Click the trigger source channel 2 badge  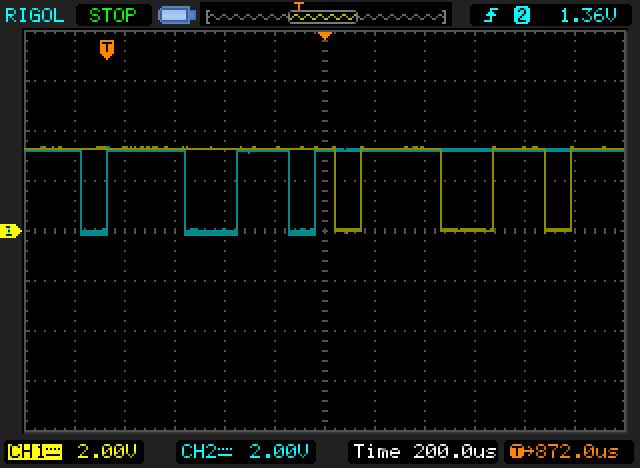coord(521,16)
